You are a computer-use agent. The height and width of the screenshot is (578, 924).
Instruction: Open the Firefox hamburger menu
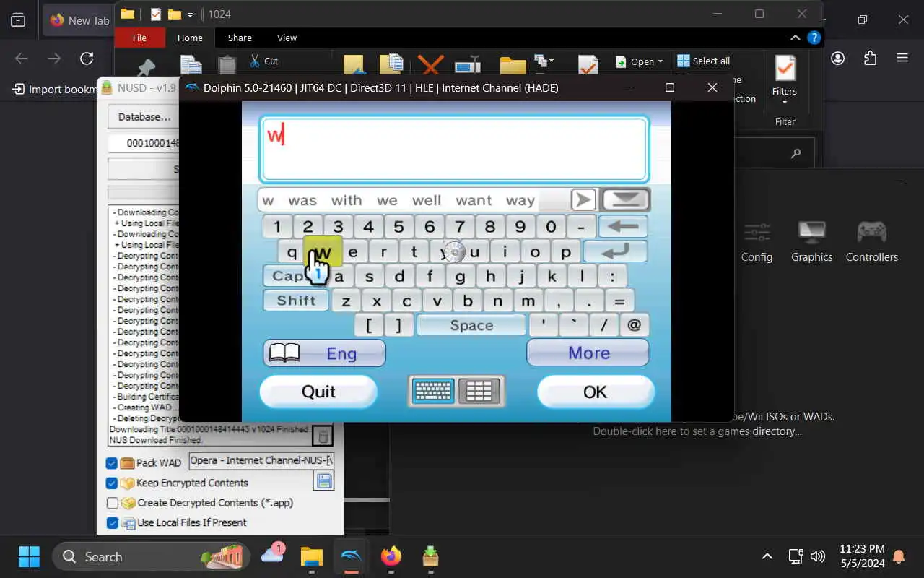click(x=902, y=59)
